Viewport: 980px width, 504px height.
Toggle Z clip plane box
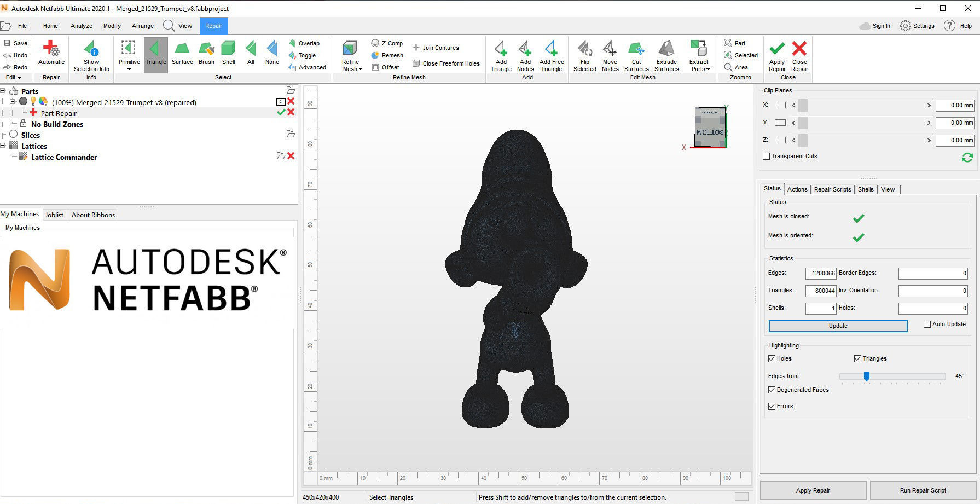pyautogui.click(x=780, y=140)
